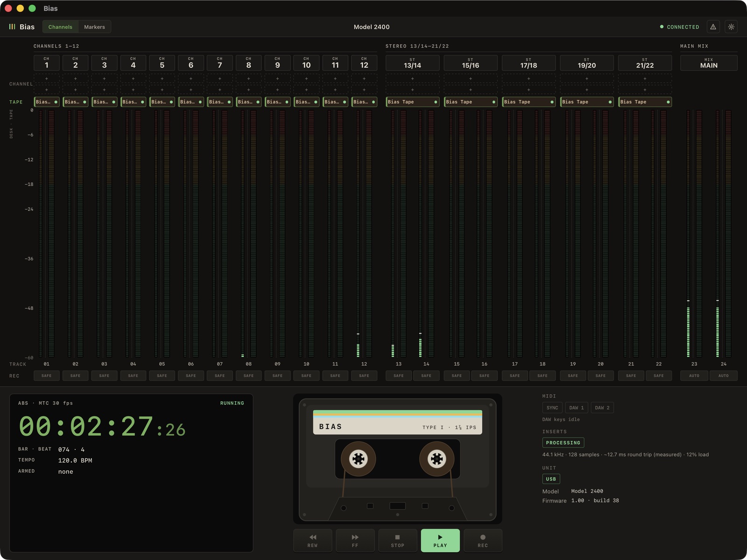Open the warning triangle alerts icon
This screenshot has width=747, height=560.
click(x=713, y=27)
